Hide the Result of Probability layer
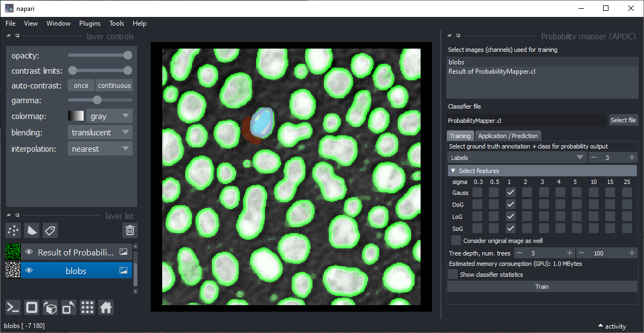The height and width of the screenshot is (333, 644). pos(29,252)
